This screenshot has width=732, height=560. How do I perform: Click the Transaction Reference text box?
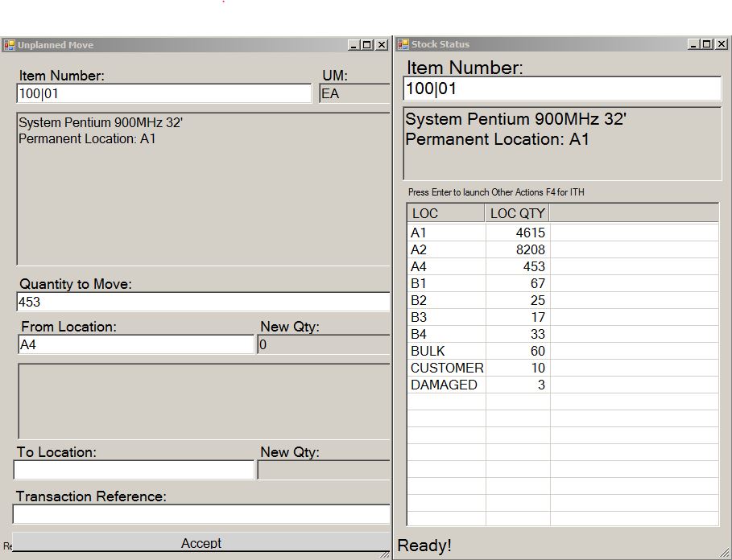coord(201,514)
